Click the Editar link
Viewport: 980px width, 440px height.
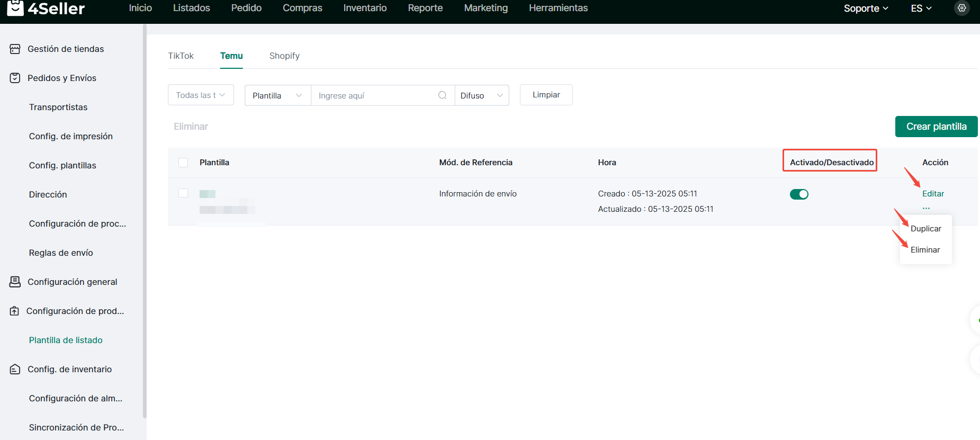[933, 194]
